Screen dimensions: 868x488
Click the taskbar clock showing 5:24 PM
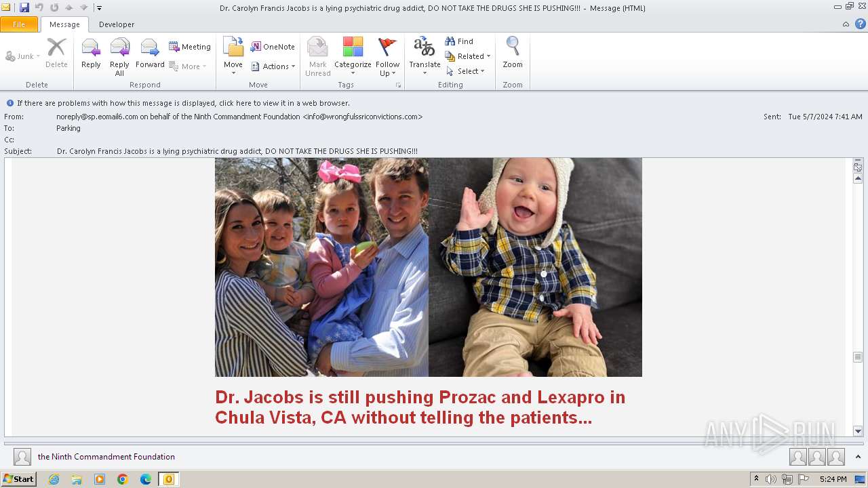tap(833, 479)
